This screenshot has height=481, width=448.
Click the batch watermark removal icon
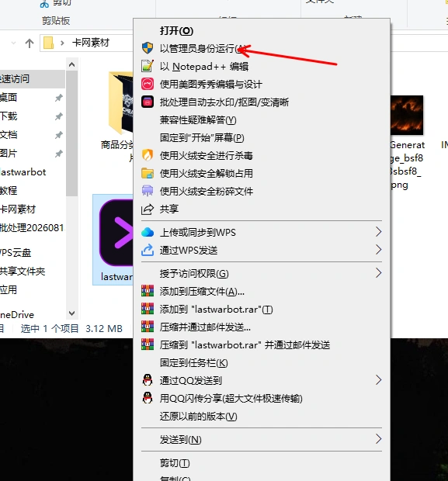click(148, 102)
